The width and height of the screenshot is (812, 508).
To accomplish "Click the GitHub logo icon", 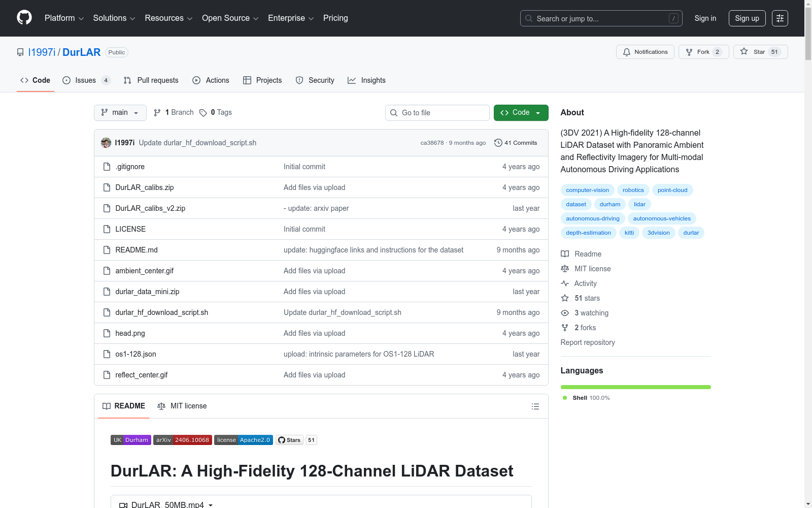I will [x=24, y=18].
